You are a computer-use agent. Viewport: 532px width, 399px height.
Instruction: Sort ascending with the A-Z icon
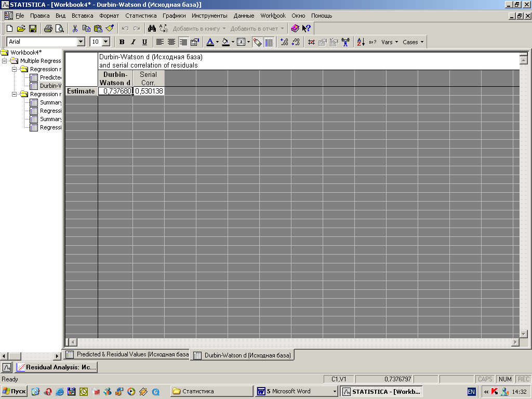(x=361, y=42)
